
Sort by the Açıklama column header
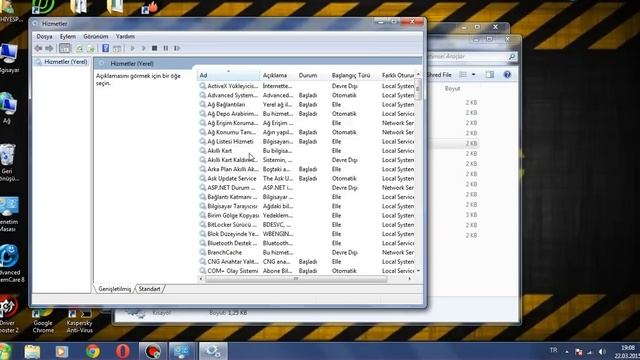coord(278,75)
